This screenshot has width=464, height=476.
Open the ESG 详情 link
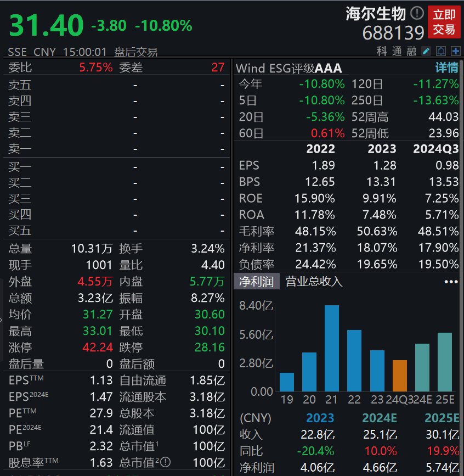coord(446,68)
